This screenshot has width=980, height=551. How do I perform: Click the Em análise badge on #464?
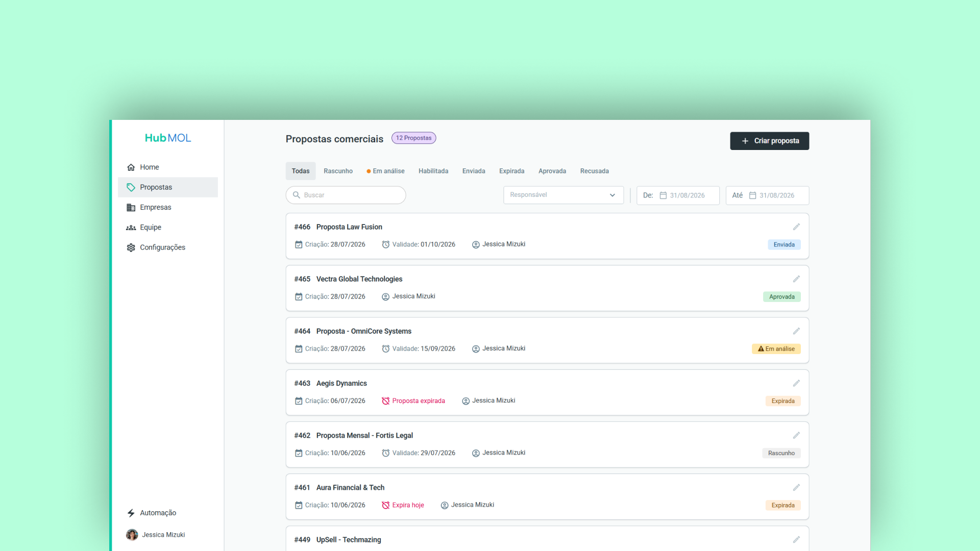(776, 348)
